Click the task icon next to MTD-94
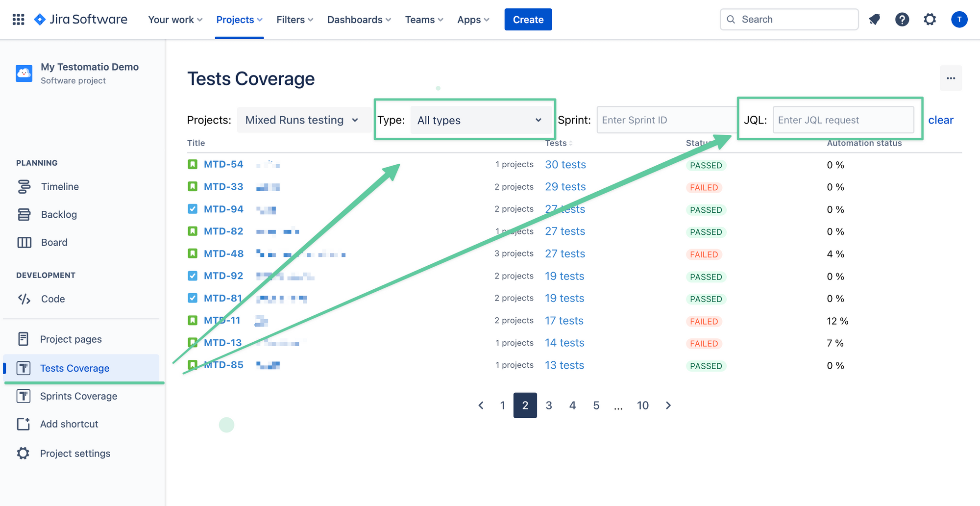Screen dimensions: 980x506 pyautogui.click(x=193, y=209)
